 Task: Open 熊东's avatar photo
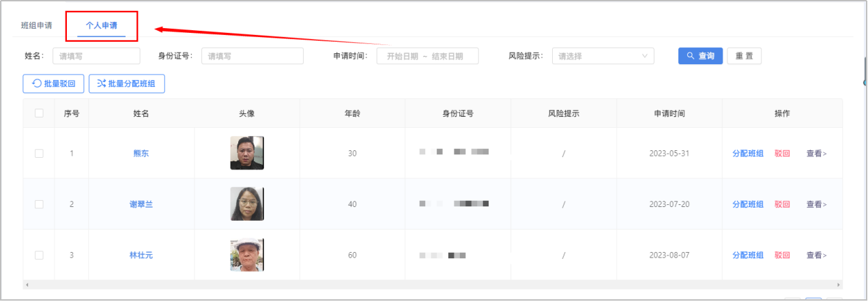coord(246,153)
